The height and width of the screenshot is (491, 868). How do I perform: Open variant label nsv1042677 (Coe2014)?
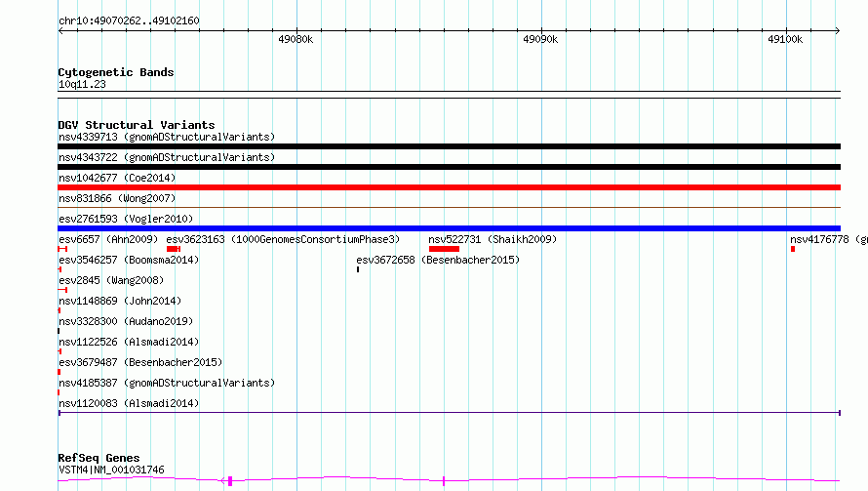(x=117, y=178)
